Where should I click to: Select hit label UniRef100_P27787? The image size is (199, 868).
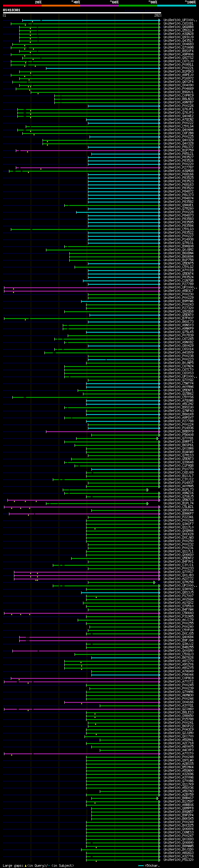click(x=178, y=168)
